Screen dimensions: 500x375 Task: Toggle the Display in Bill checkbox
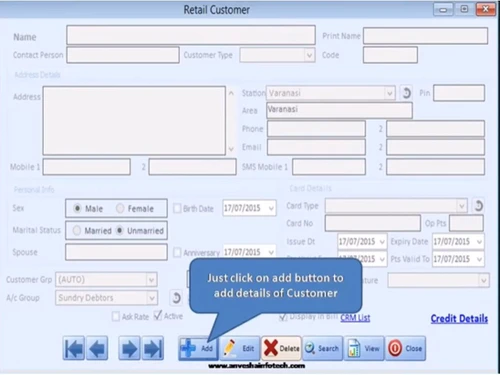pos(283,316)
